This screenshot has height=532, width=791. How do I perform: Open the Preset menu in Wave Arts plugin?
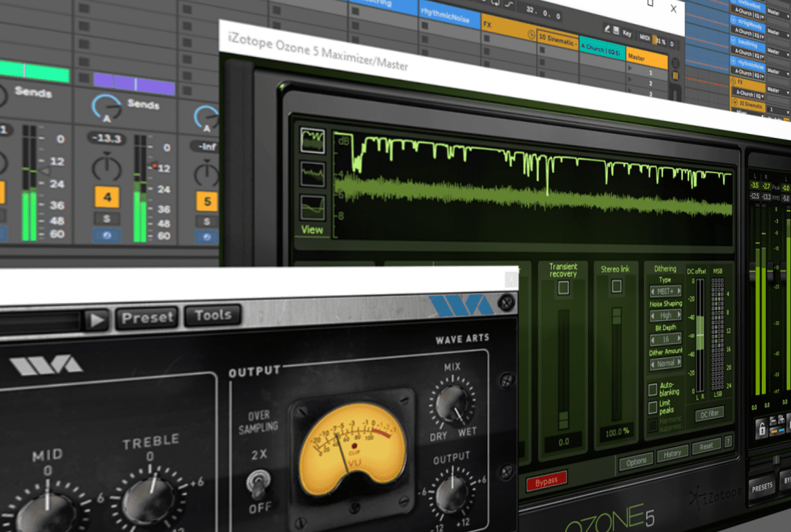coord(147,318)
